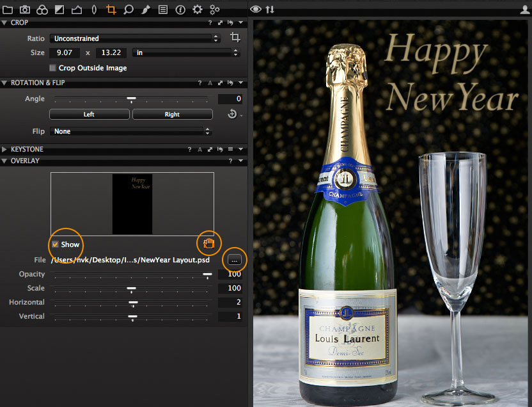The width and height of the screenshot is (532, 407).
Task: Open the Overlay action menu arrow
Action: (241, 161)
